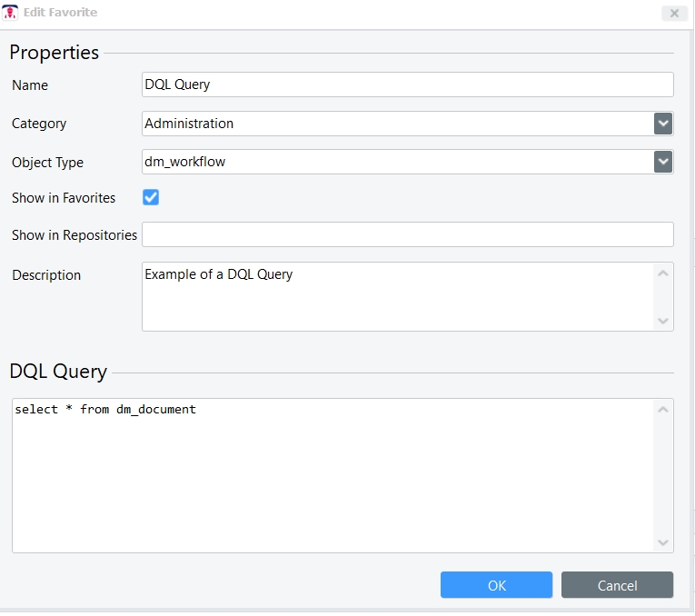Open the Category dropdown arrow
Image resolution: width=695 pixels, height=616 pixels.
pos(662,124)
